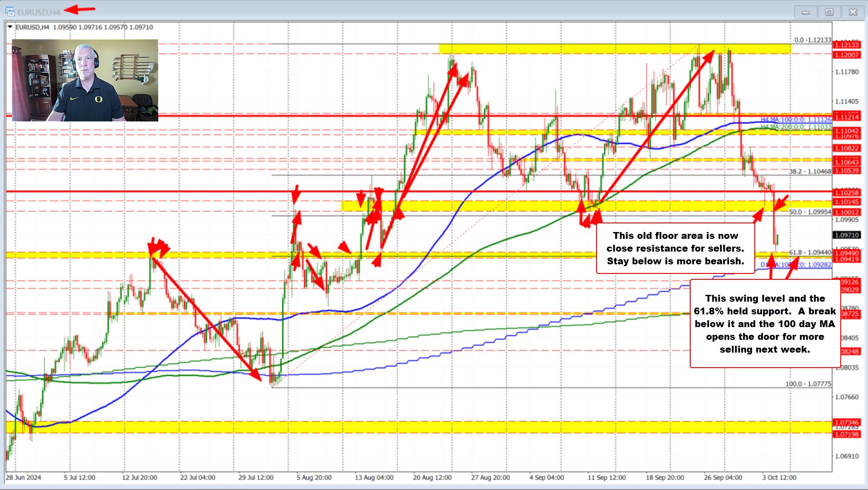Click the 38.2 - 1.10468 Fibonacci level text
Image resolution: width=868 pixels, height=490 pixels.
point(808,172)
